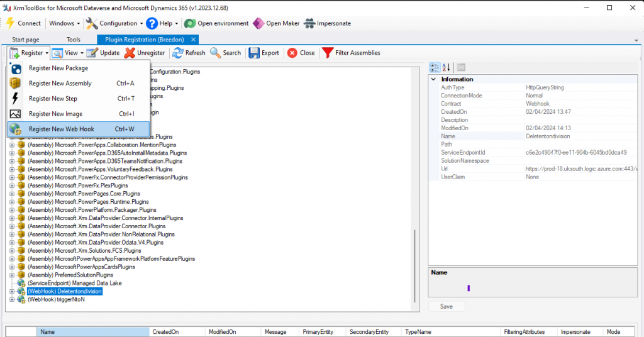Switch to the Start page tab
This screenshot has height=337, width=644.
(x=26, y=40)
